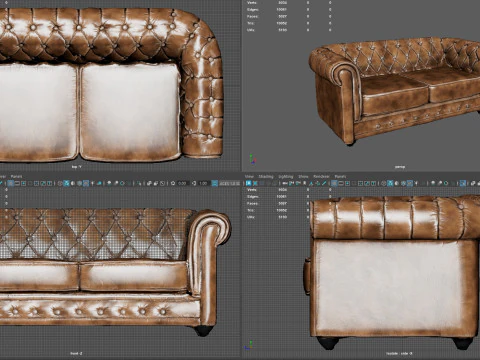Toggle textured display in side viewport toolbar
Image resolution: width=480 pixels, height=360 pixels.
[x=410, y=183]
